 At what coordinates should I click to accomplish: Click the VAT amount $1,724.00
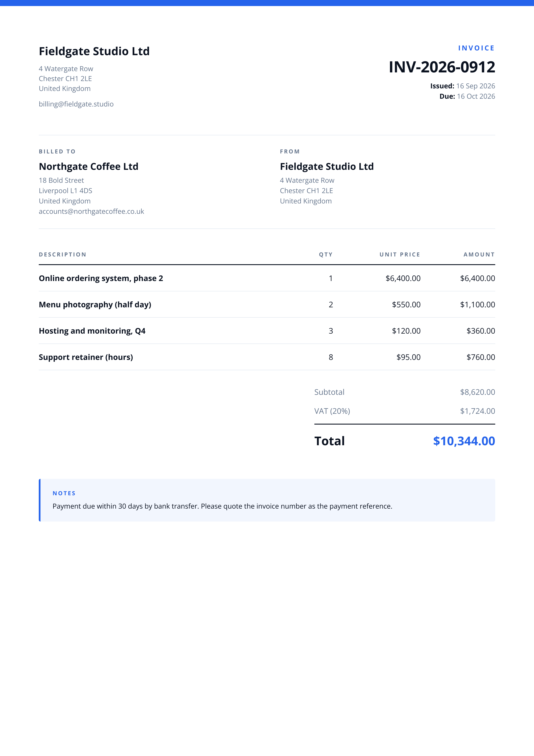[x=477, y=411]
